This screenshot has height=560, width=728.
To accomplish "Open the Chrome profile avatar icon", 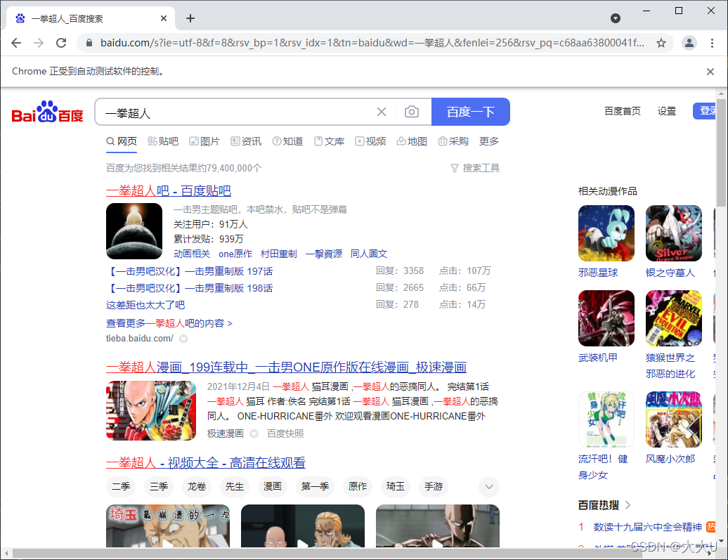I will [689, 43].
